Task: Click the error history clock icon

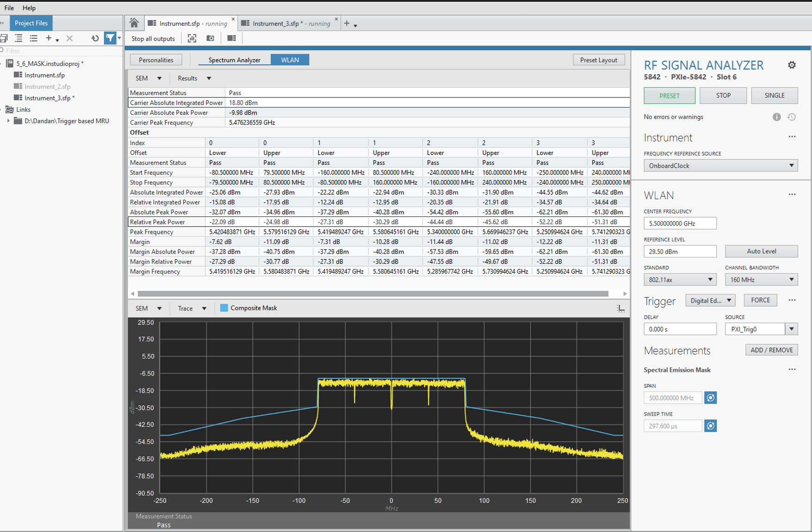Action: coord(792,117)
